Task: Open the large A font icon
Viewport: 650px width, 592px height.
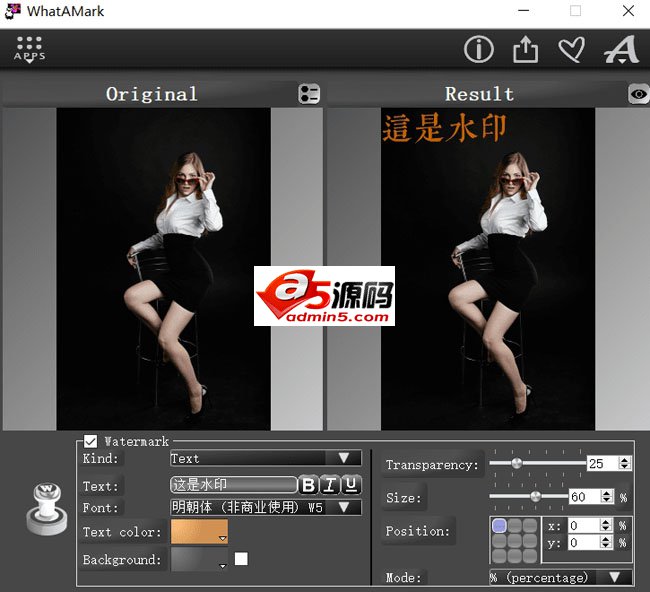Action: pos(621,49)
